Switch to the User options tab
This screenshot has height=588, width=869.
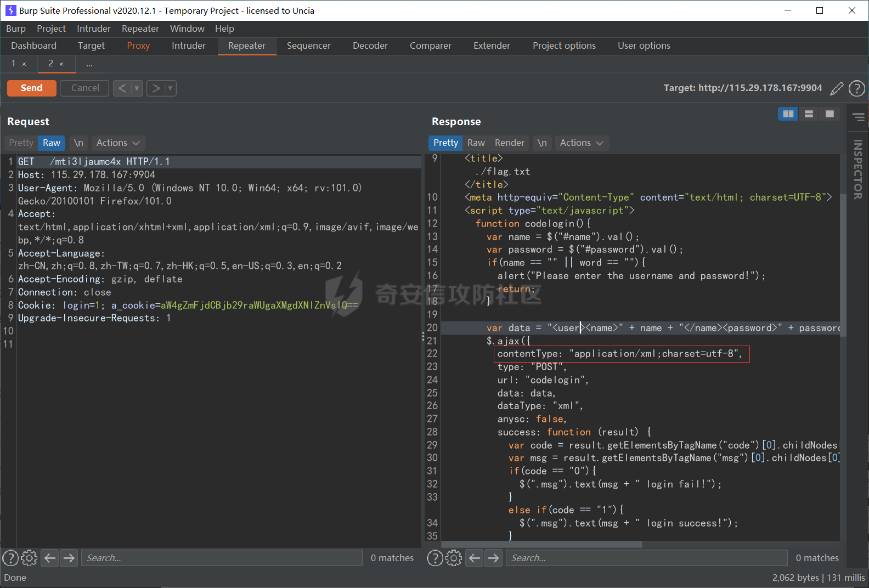click(x=644, y=46)
